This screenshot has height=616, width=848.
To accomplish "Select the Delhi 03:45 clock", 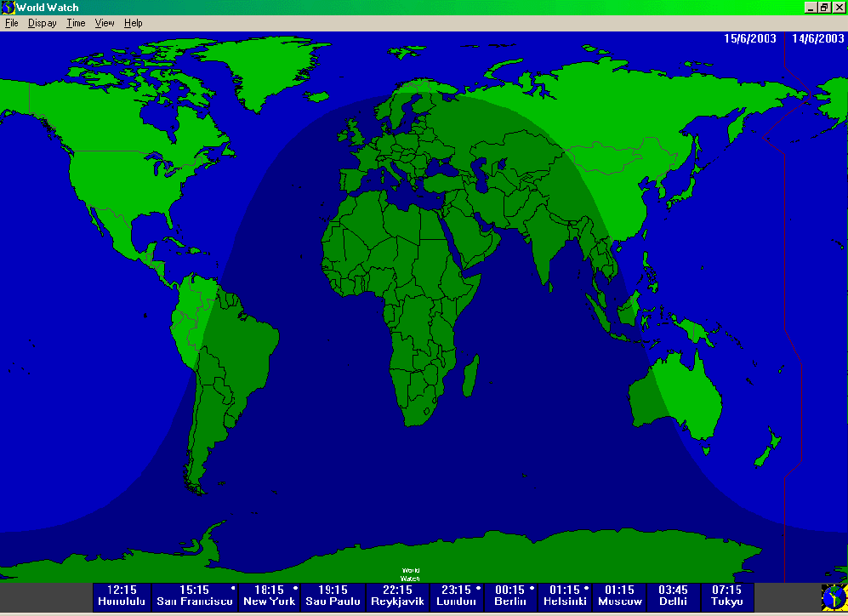I will click(x=673, y=596).
